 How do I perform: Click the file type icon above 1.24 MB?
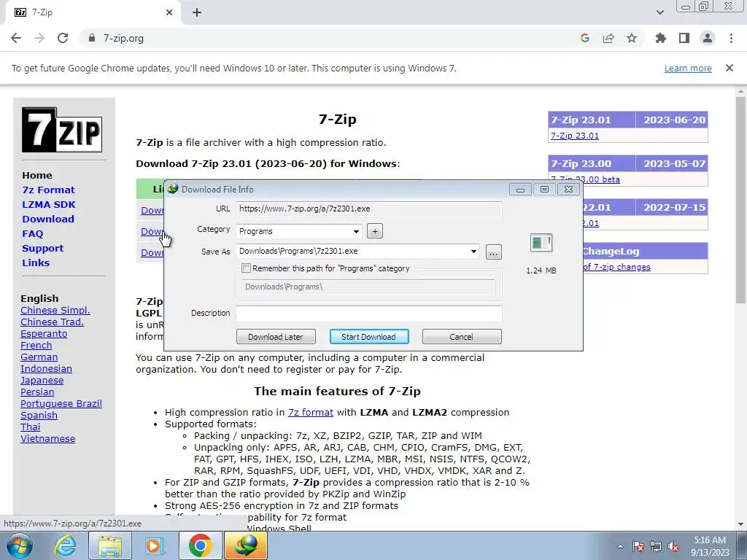(x=541, y=242)
